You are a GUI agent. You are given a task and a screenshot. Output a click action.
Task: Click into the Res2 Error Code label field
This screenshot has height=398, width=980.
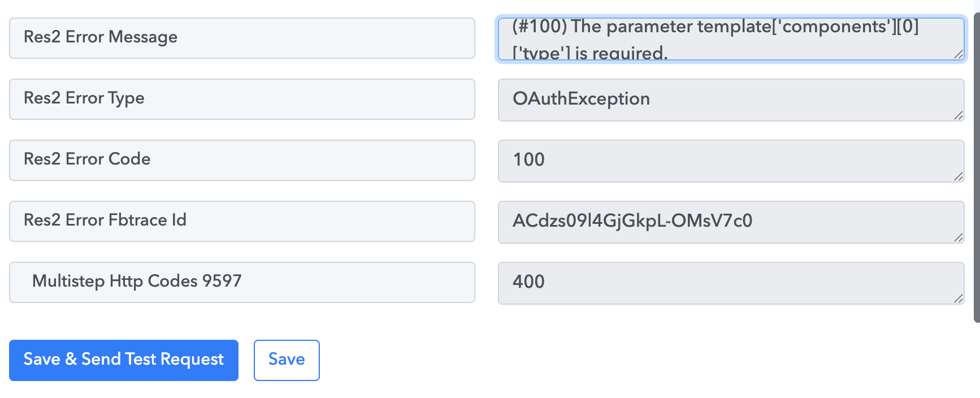[242, 160]
